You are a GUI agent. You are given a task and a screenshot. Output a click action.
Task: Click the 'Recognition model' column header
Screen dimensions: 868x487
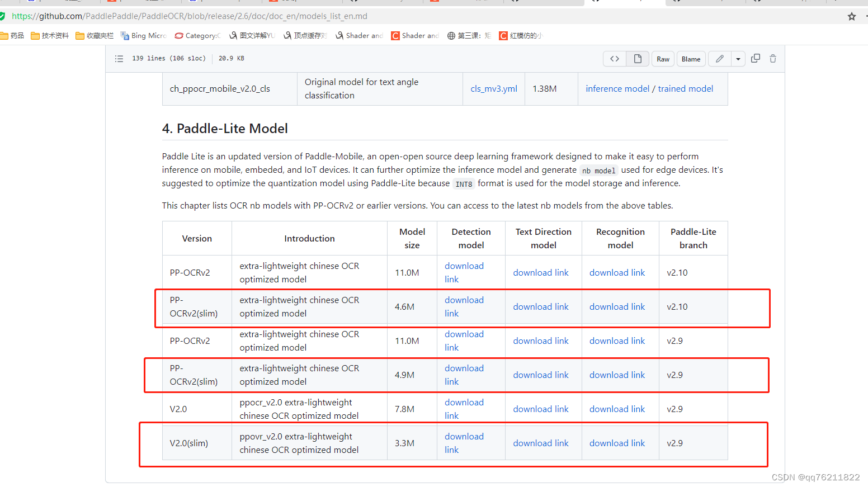(x=620, y=239)
